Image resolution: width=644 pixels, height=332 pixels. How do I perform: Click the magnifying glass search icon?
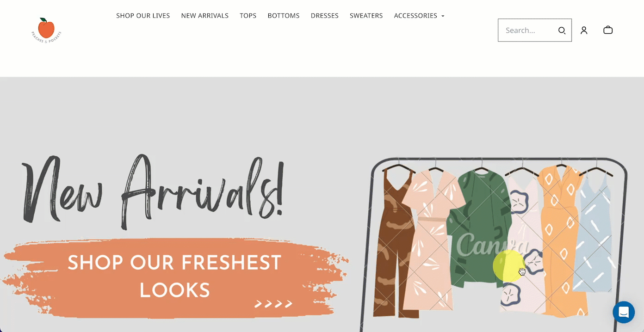click(562, 31)
